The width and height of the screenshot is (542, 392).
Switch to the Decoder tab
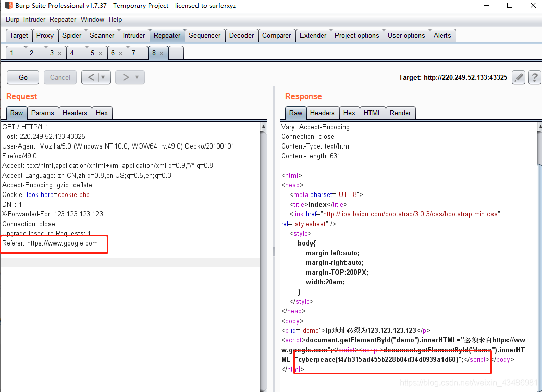[241, 36]
